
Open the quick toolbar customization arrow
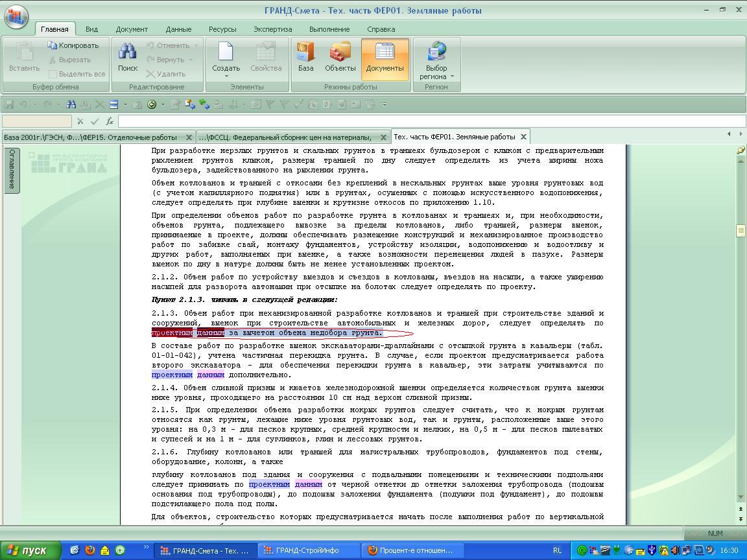click(x=385, y=104)
